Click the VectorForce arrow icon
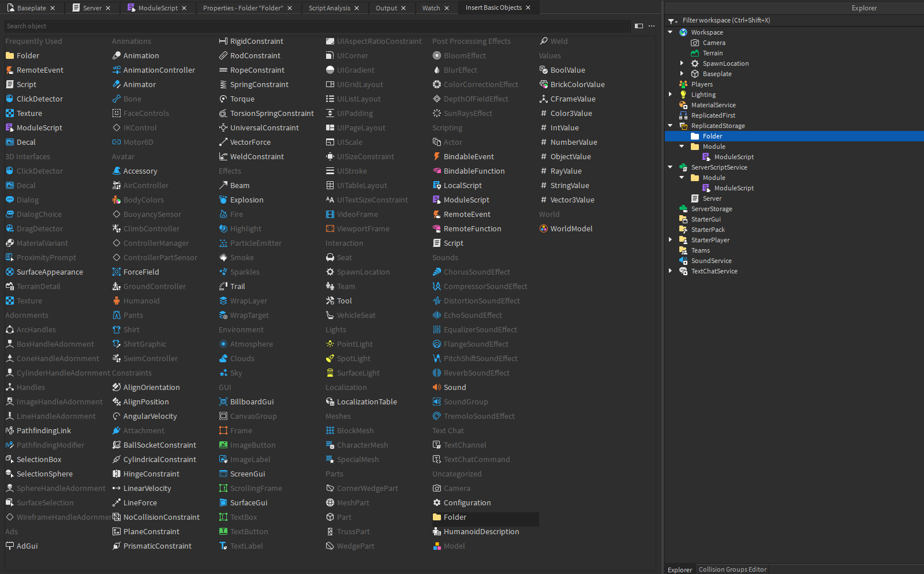This screenshot has height=574, width=924. point(223,142)
